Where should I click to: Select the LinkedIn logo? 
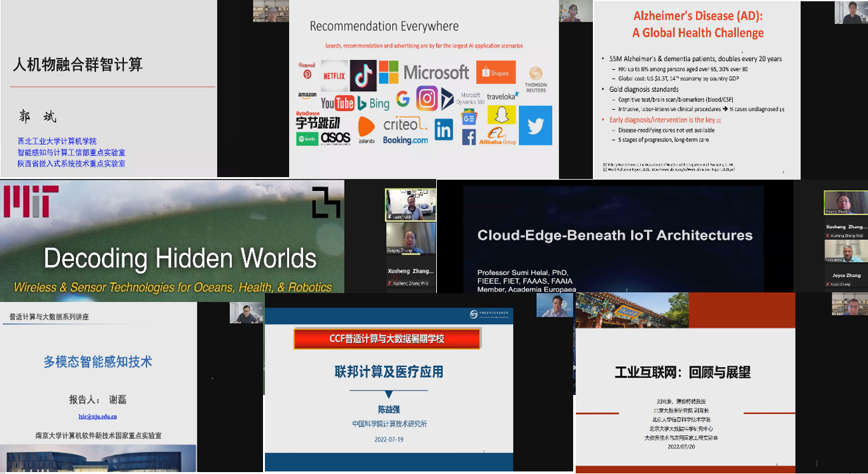443,129
